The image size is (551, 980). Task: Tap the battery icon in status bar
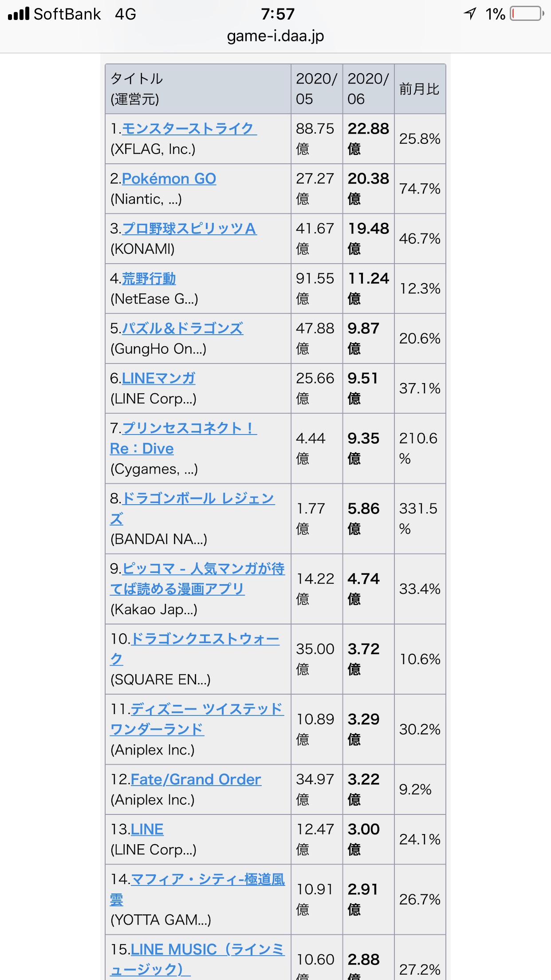click(527, 14)
